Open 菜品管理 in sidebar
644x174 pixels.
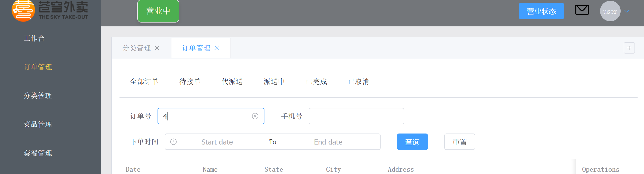pyautogui.click(x=38, y=124)
